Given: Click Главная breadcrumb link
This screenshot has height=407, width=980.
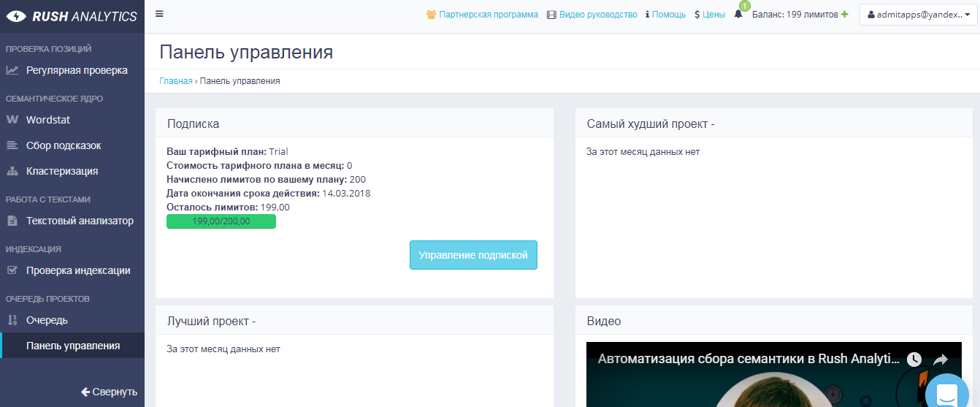Looking at the screenshot, I should (x=176, y=81).
